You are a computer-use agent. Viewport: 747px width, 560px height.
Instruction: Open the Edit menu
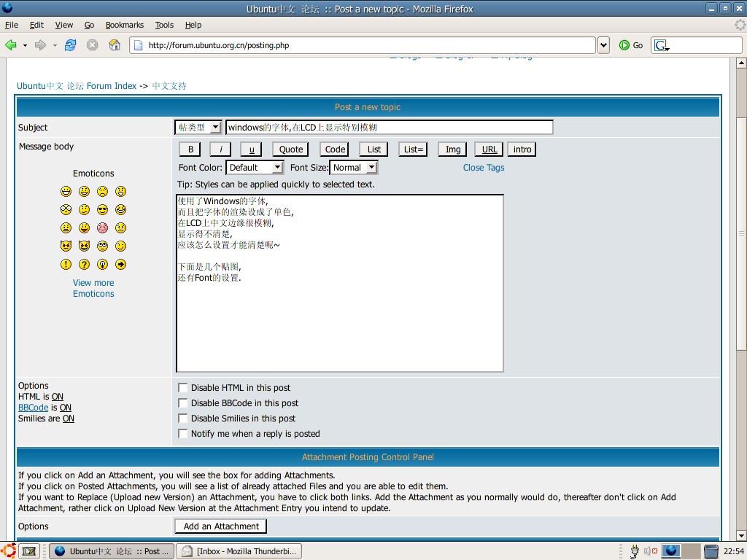pyautogui.click(x=36, y=25)
